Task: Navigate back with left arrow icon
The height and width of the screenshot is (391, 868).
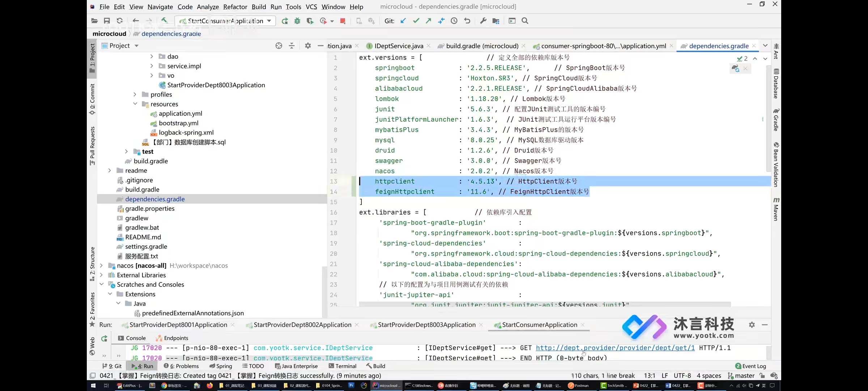Action: point(136,21)
